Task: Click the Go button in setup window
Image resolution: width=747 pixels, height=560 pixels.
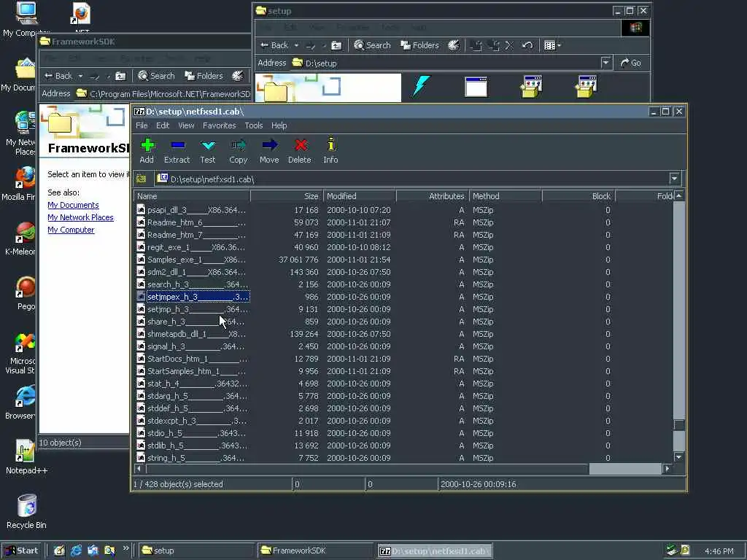Action: coord(631,63)
